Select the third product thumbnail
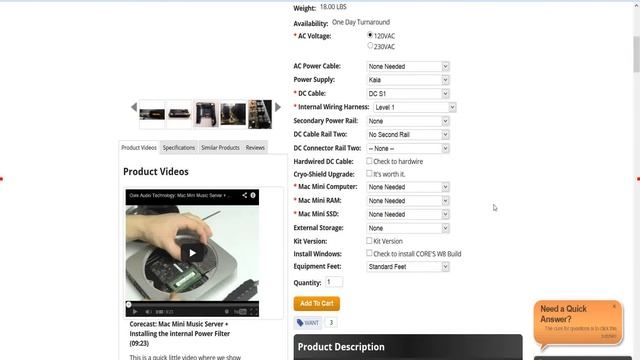This screenshot has width=640, height=360. [206, 114]
